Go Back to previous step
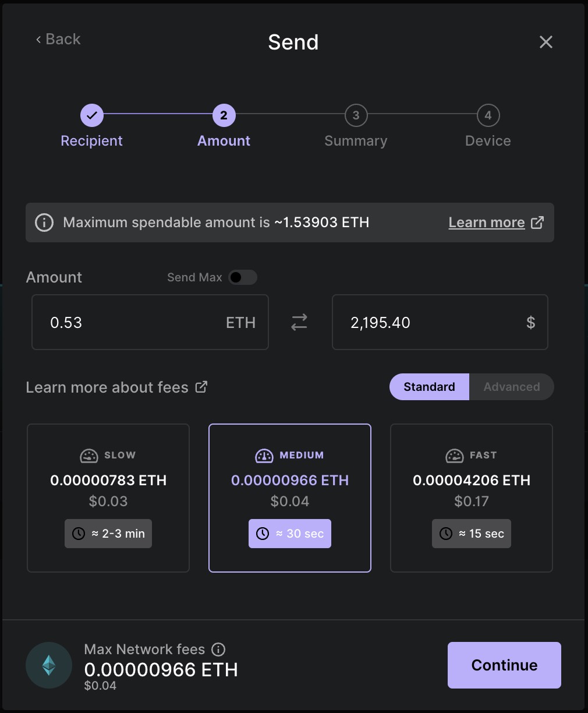This screenshot has width=588, height=713. (58, 39)
